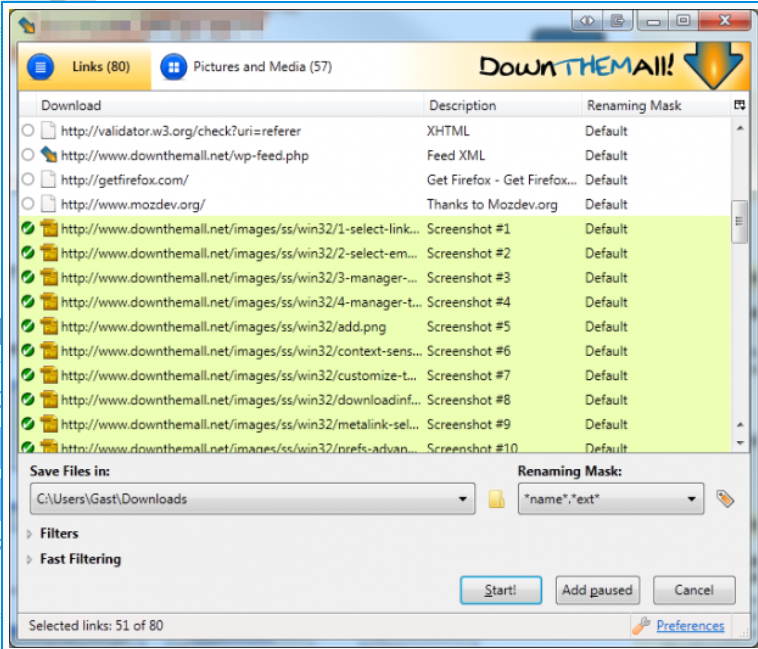Switch to Pictures and Media (57) tab
This screenshot has height=649, width=758.
[x=246, y=67]
